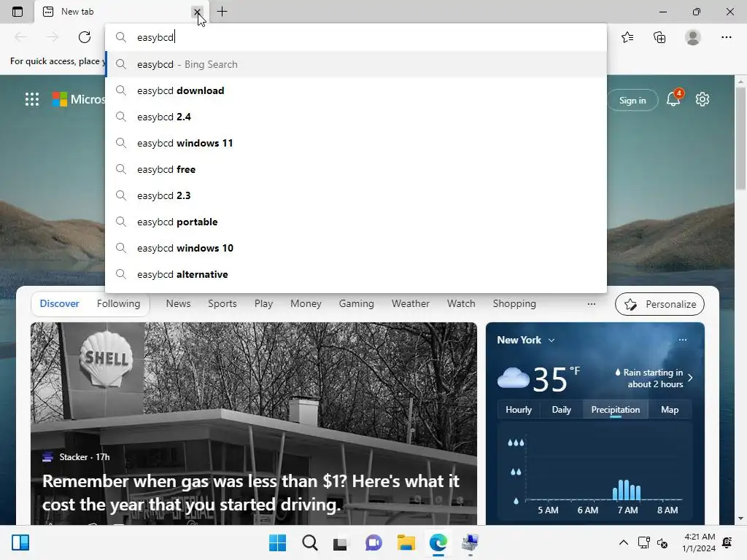Open the notifications bell with badge
Image resolution: width=747 pixels, height=560 pixels.
pos(674,98)
